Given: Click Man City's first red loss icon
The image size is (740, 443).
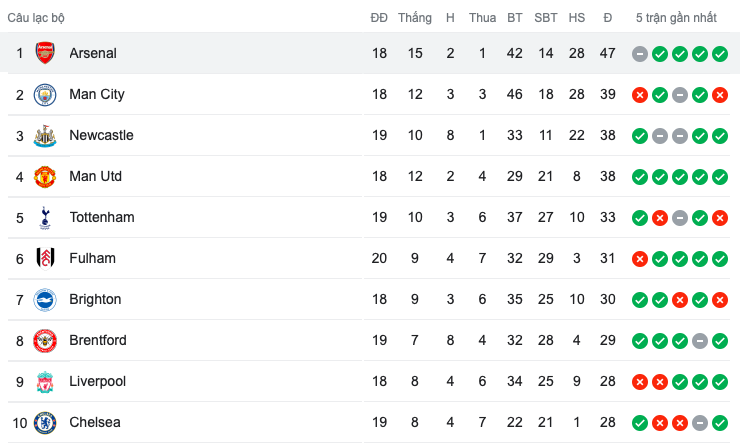Looking at the screenshot, I should click(x=640, y=95).
